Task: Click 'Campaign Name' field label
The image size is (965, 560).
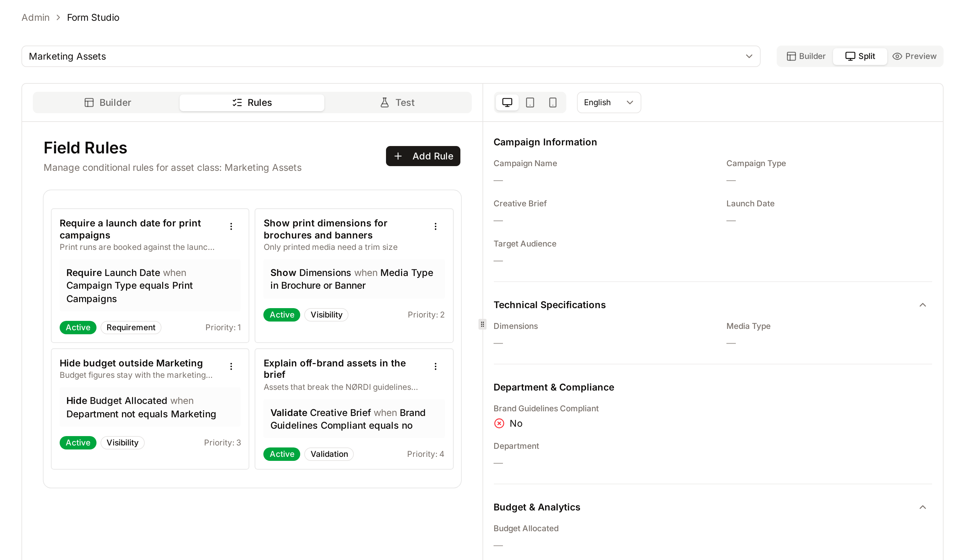Action: point(525,163)
